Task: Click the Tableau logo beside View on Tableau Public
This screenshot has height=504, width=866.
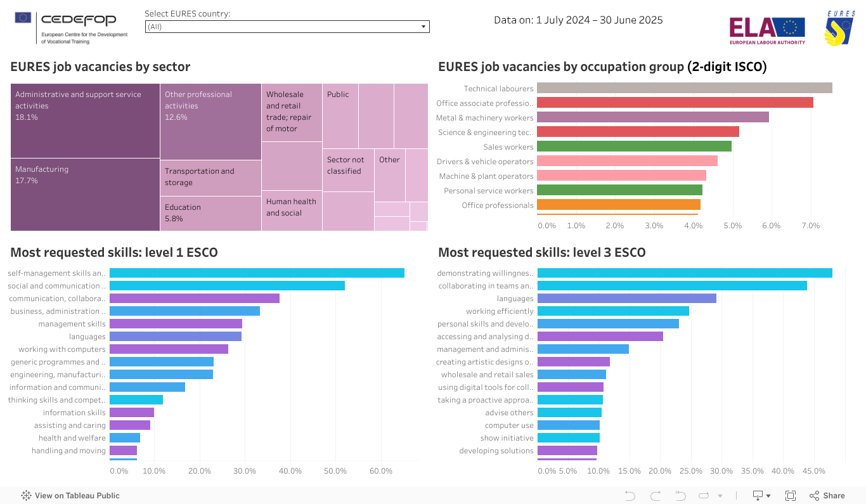Action: [x=25, y=495]
